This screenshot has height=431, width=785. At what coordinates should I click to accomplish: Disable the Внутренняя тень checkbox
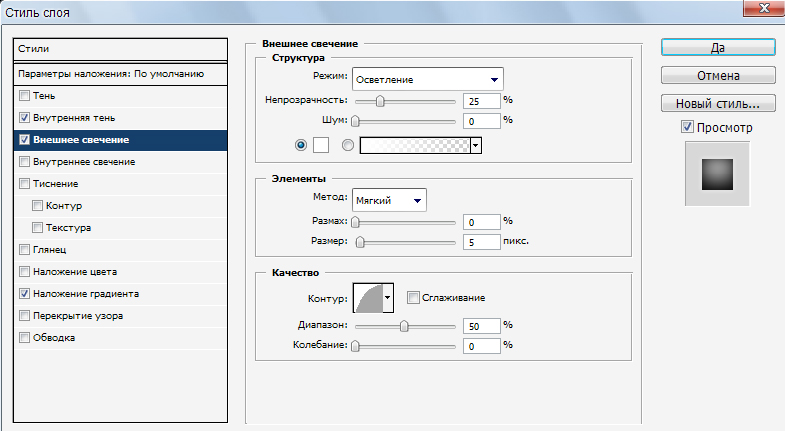pyautogui.click(x=25, y=118)
